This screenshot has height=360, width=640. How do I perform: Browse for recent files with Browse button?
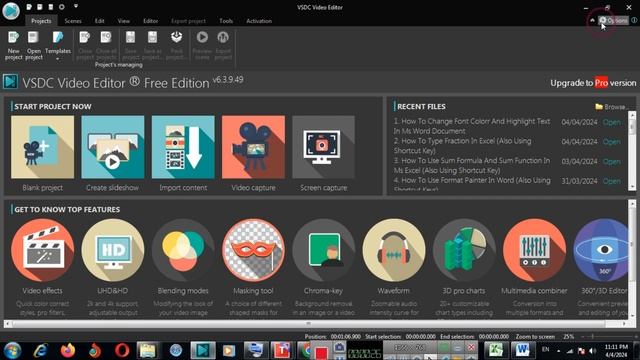610,107
